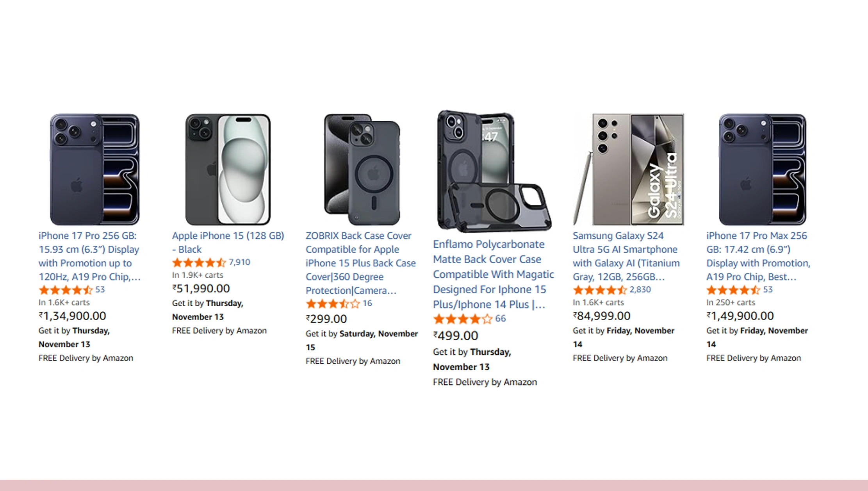
Task: Open the Apple iPhone 15 (128 GB) - Black listing
Action: [x=228, y=242]
